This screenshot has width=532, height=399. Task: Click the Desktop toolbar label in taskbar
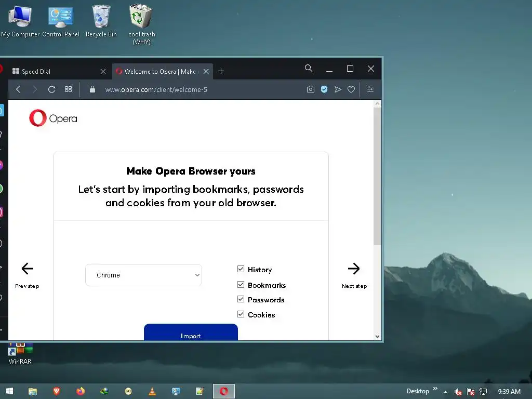[x=418, y=391]
